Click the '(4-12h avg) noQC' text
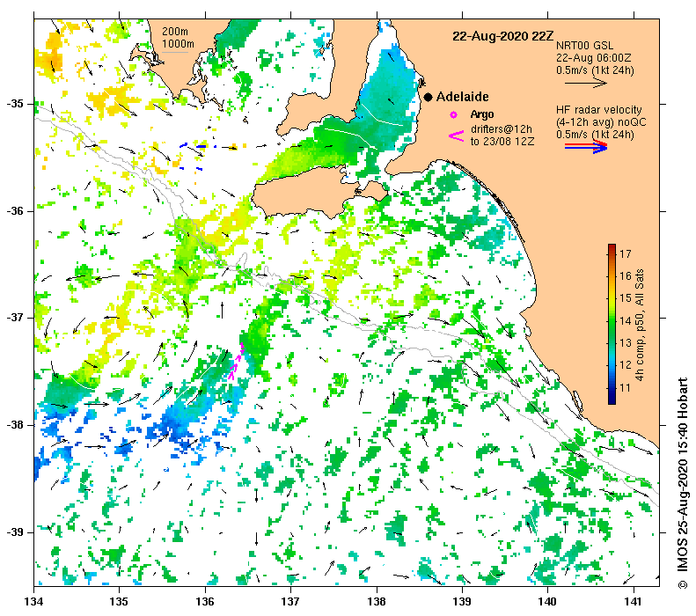This screenshot has width=696, height=616. click(x=601, y=122)
